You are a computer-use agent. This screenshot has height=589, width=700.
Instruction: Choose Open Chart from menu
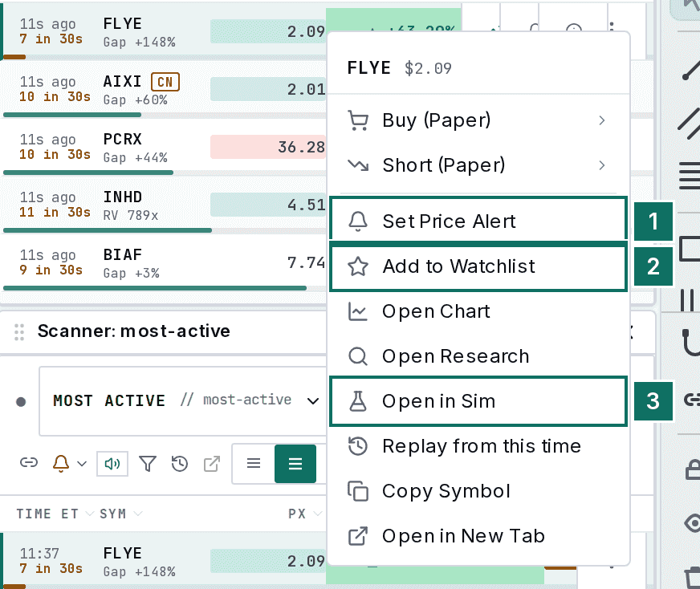[478, 311]
